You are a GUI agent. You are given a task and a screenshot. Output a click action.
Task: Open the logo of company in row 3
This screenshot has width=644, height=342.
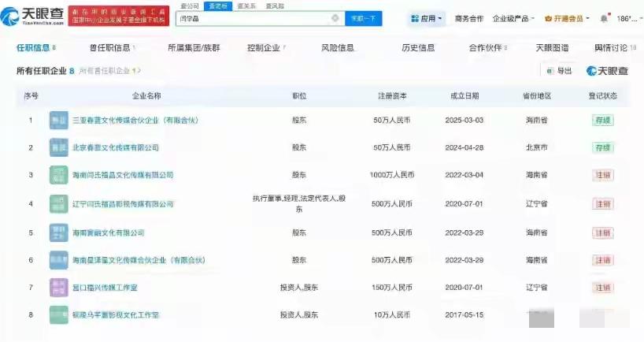59,175
